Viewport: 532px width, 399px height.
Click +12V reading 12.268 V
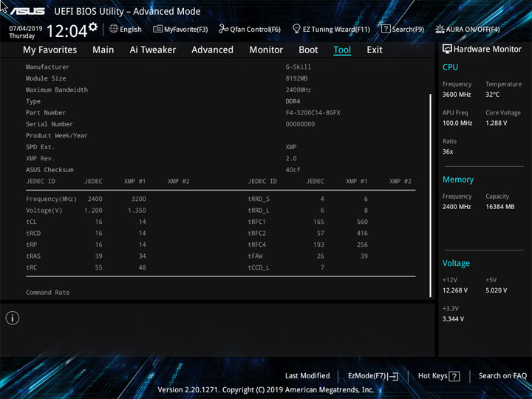pyautogui.click(x=454, y=290)
